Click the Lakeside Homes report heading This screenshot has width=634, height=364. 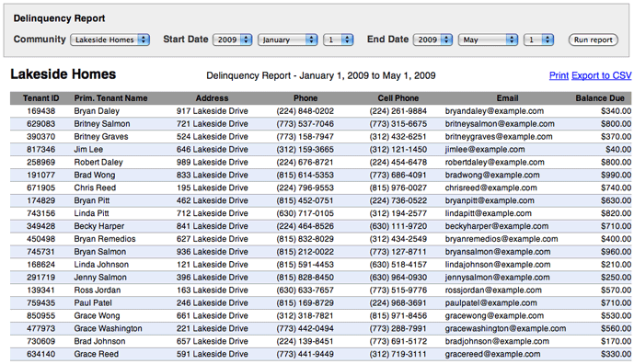[x=63, y=74]
